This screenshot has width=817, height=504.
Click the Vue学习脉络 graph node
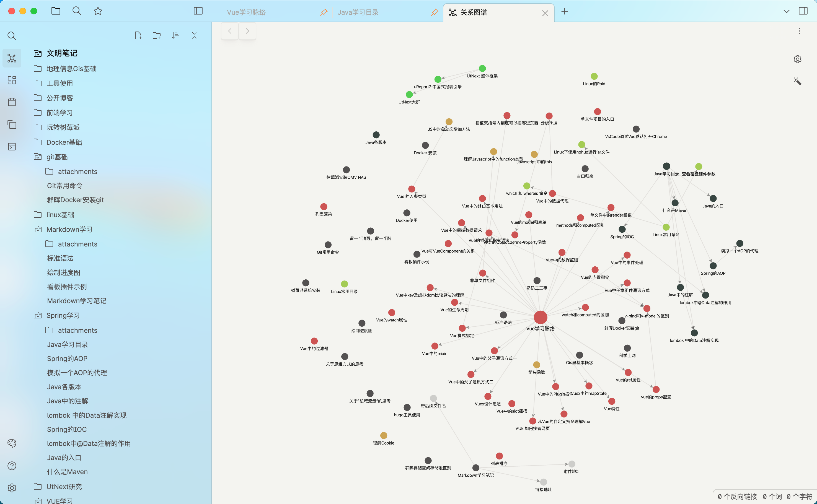click(540, 317)
